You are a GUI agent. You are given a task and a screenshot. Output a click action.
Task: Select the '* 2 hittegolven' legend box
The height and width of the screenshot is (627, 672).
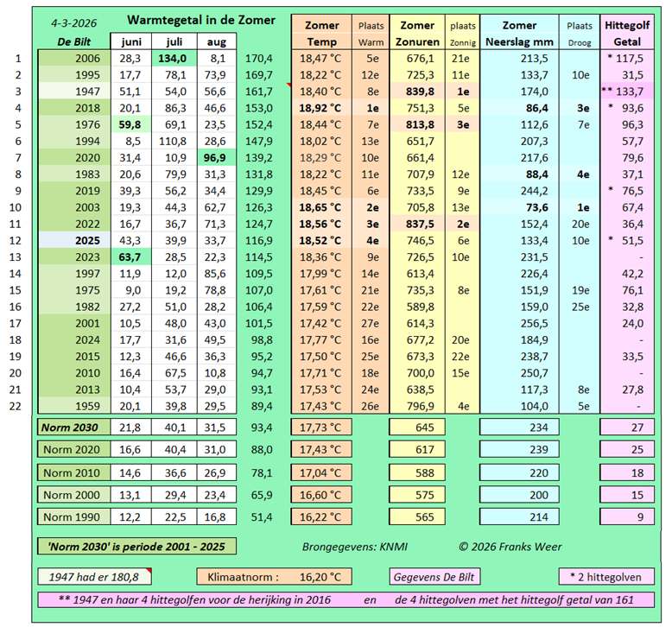605,577
